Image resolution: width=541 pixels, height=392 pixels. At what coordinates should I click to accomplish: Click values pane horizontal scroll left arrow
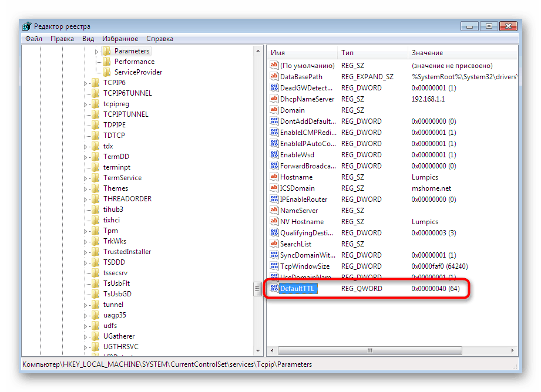pyautogui.click(x=272, y=350)
